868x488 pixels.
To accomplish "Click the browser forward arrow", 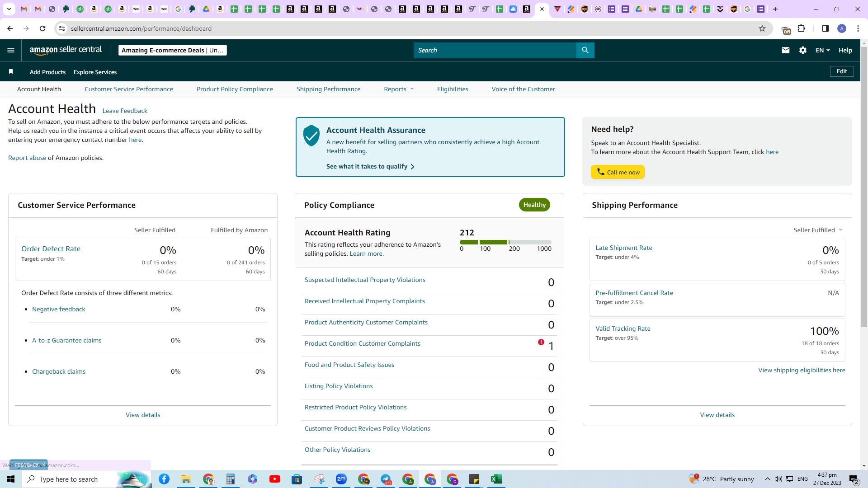I will tap(26, 28).
